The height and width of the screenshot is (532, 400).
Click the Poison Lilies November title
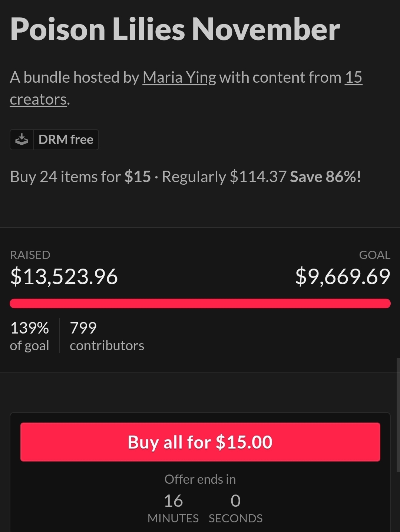(175, 29)
